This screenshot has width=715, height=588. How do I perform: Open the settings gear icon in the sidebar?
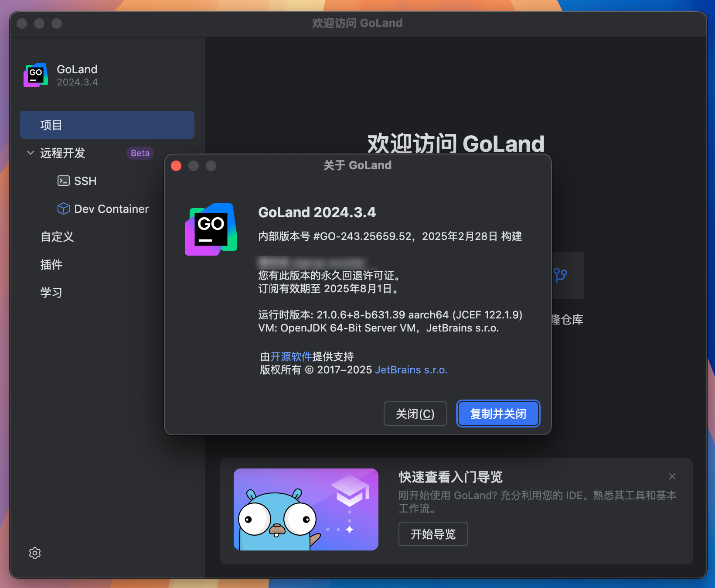(x=35, y=553)
